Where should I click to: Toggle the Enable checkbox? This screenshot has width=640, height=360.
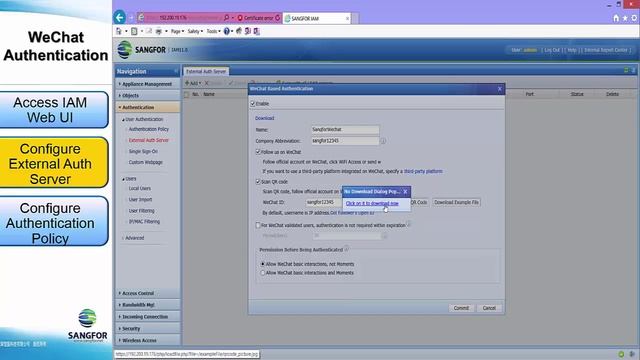tap(253, 104)
